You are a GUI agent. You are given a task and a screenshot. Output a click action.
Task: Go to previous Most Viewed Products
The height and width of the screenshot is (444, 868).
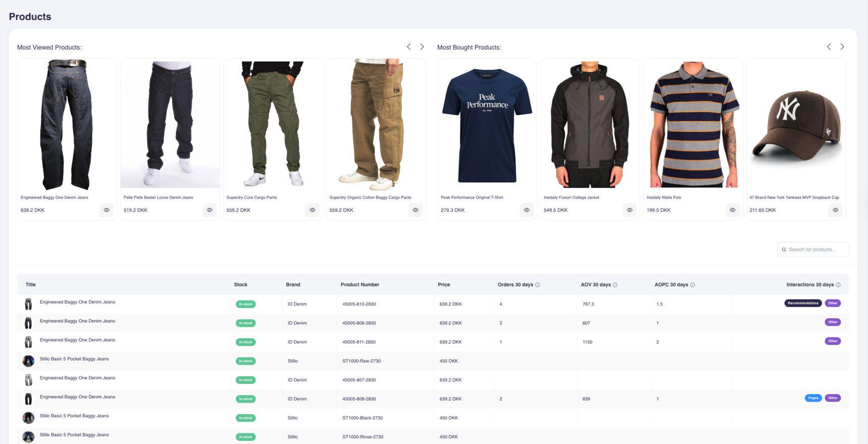pyautogui.click(x=409, y=47)
